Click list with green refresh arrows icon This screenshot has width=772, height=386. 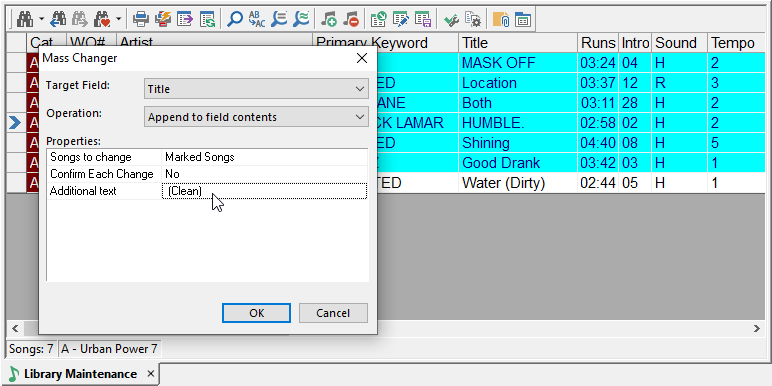[208, 20]
